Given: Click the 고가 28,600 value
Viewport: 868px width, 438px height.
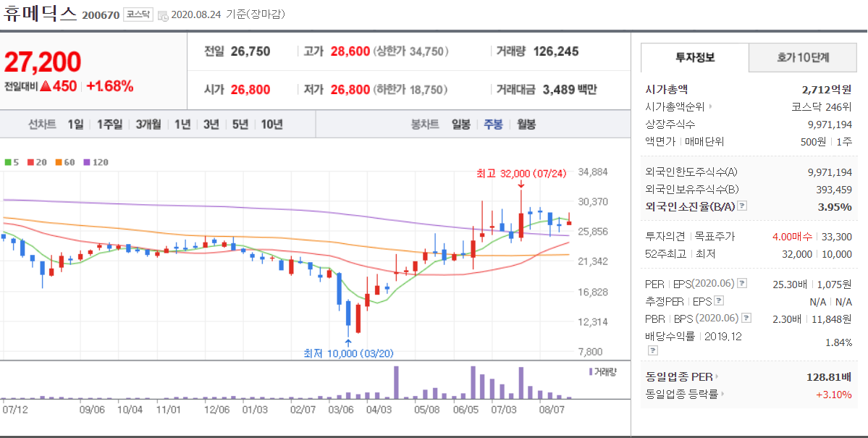Looking at the screenshot, I should (350, 51).
